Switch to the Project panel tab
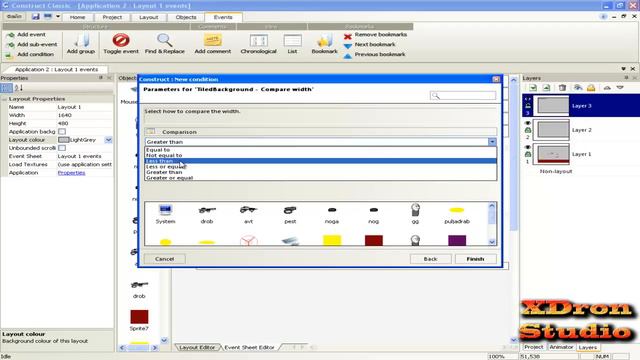The width and height of the screenshot is (640, 360). (533, 347)
